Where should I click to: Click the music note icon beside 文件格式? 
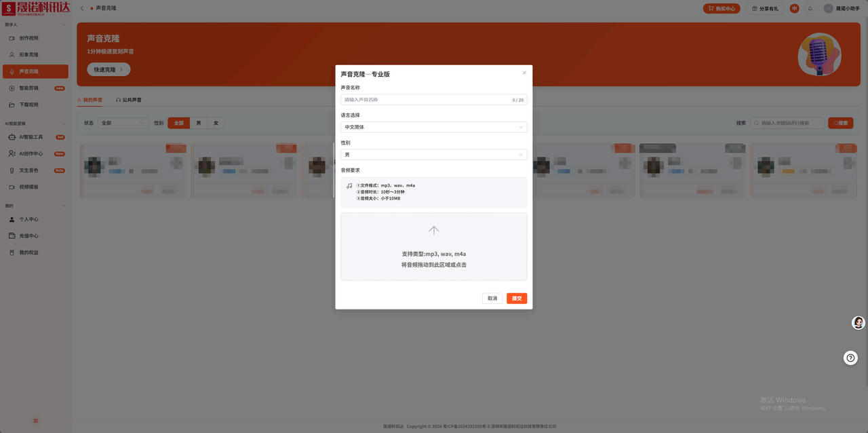click(349, 186)
